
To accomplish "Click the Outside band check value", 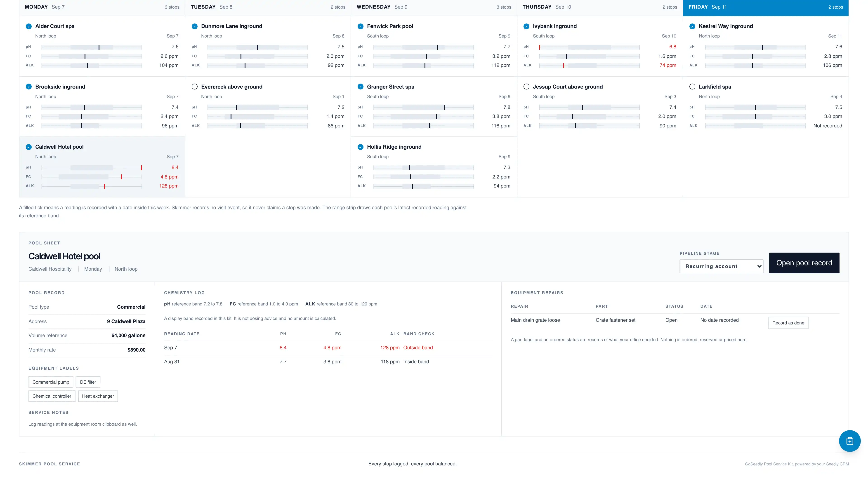I will coord(418,347).
